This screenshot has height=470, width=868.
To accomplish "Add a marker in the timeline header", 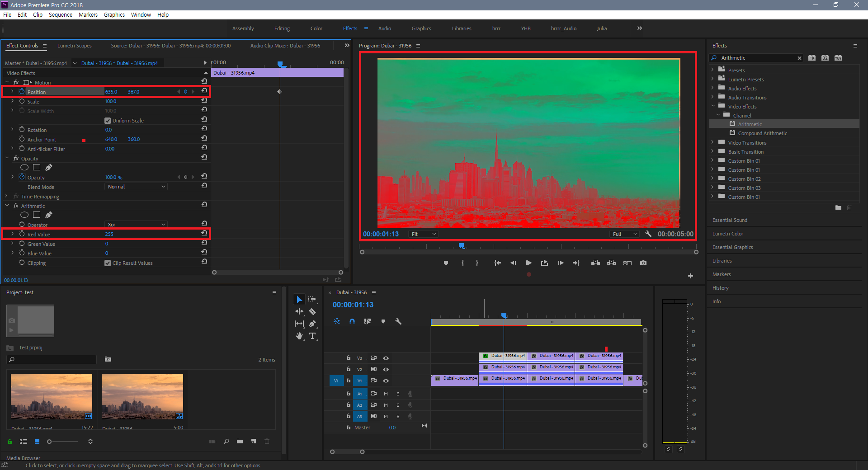I will click(383, 321).
